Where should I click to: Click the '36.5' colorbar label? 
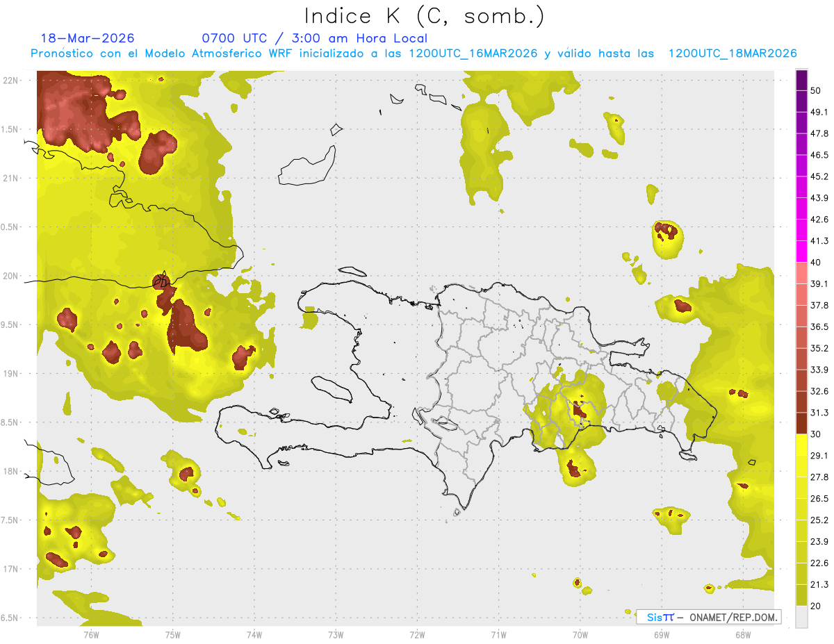tap(819, 327)
